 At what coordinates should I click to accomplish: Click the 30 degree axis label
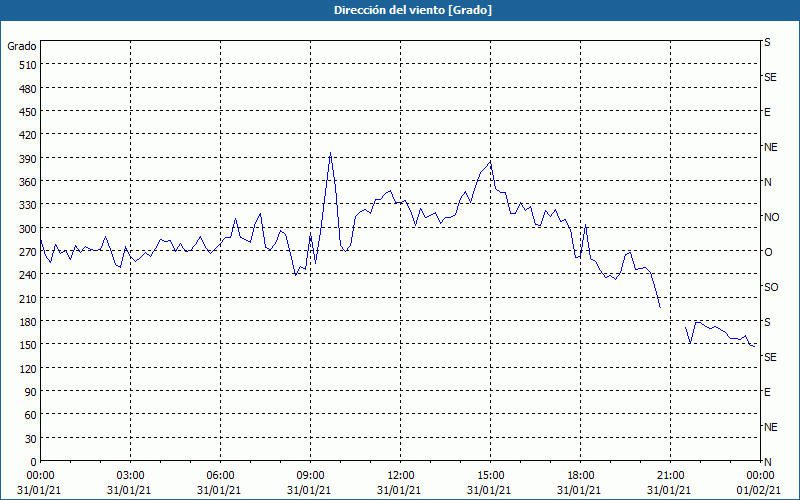point(31,438)
